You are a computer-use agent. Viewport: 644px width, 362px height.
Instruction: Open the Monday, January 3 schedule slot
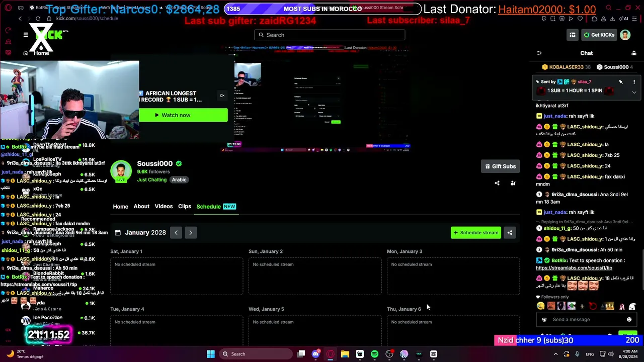453,276
